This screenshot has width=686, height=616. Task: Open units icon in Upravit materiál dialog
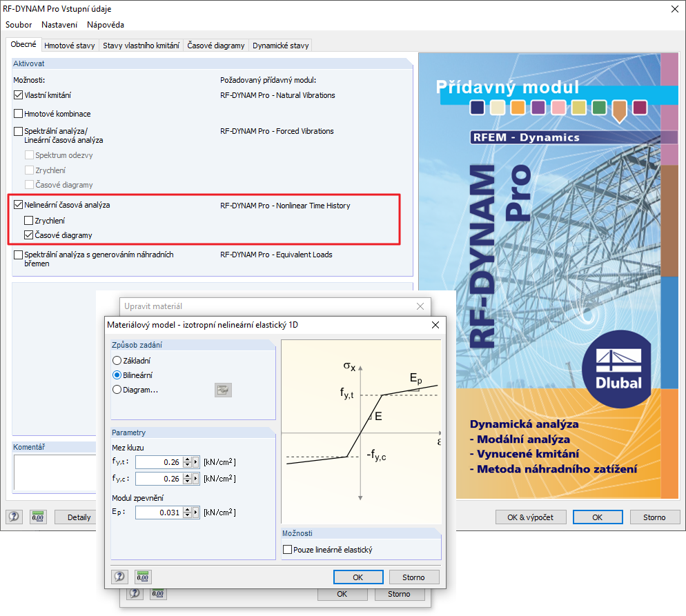point(158,594)
